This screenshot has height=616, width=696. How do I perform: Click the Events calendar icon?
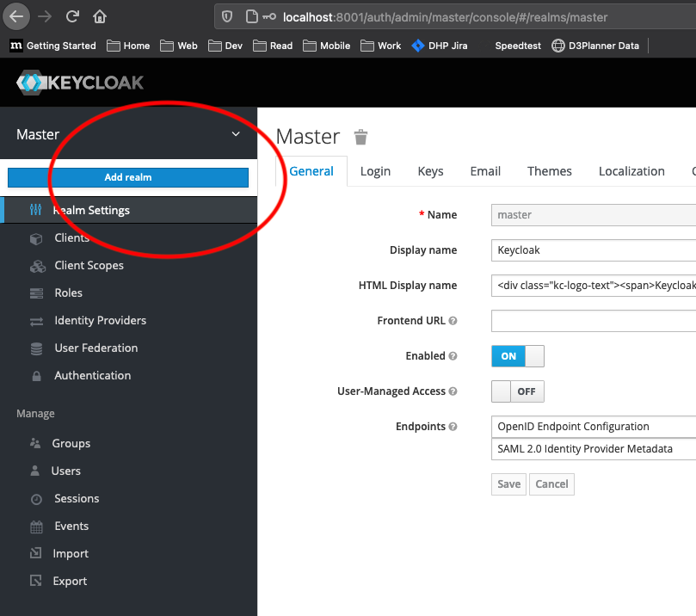36,527
